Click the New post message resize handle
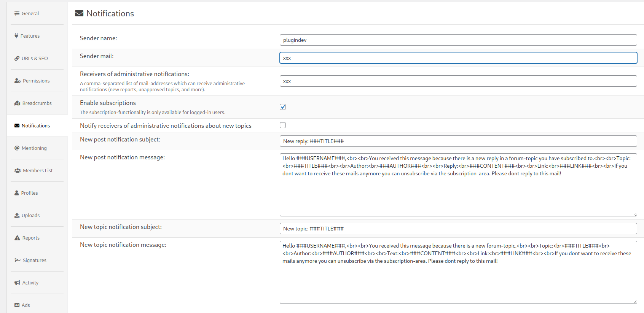This screenshot has height=313, width=644. click(635, 214)
